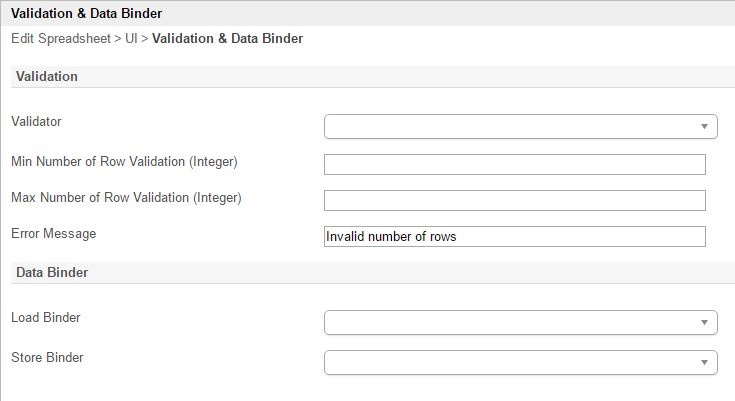Click the Min Number of Row Validation label
The image size is (735, 401).
point(124,161)
